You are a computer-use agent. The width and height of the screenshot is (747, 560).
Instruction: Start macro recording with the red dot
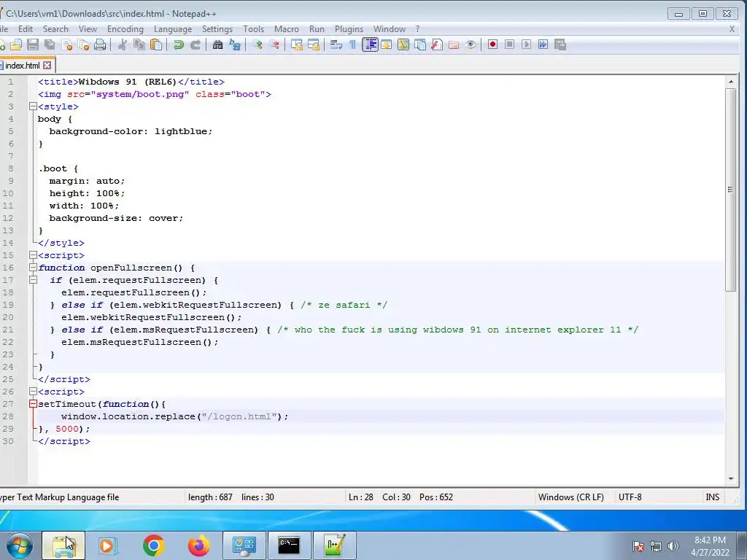pyautogui.click(x=492, y=44)
